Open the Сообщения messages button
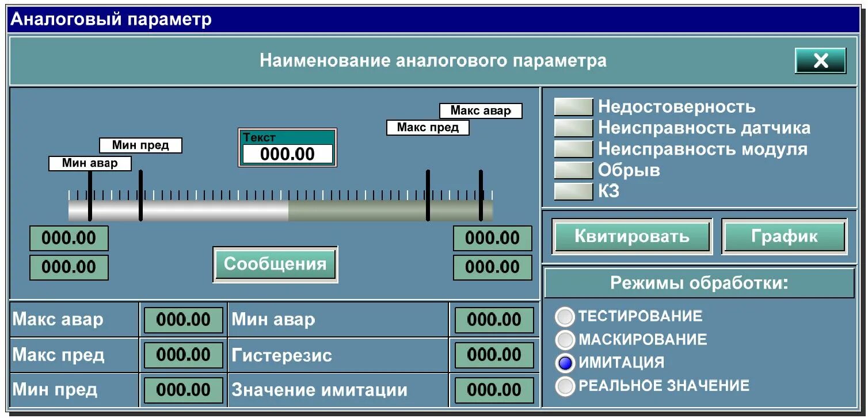Viewport: 868px width, 418px height. click(x=275, y=264)
